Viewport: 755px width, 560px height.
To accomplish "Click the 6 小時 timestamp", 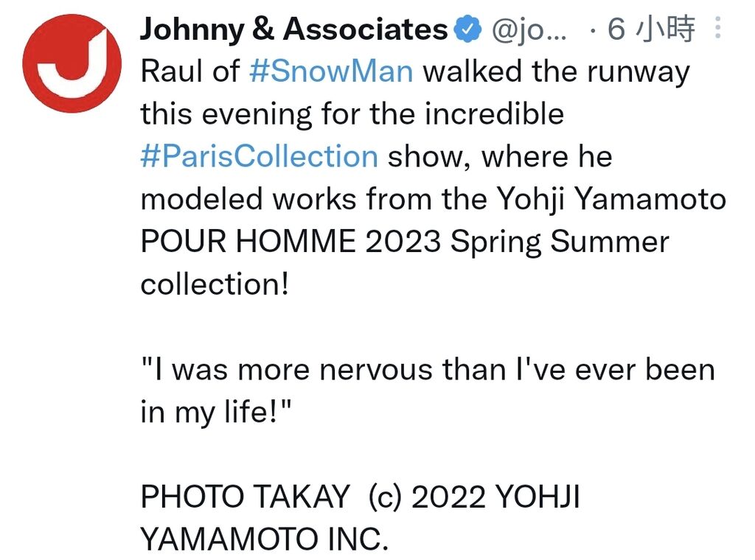I will [651, 29].
